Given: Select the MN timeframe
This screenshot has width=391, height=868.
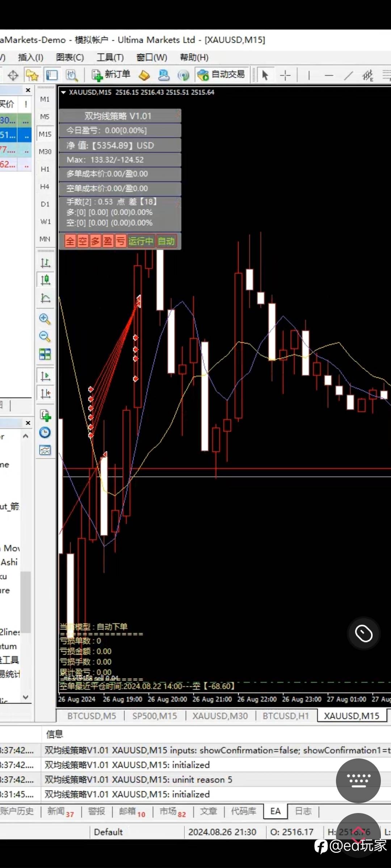Looking at the screenshot, I should coord(45,239).
